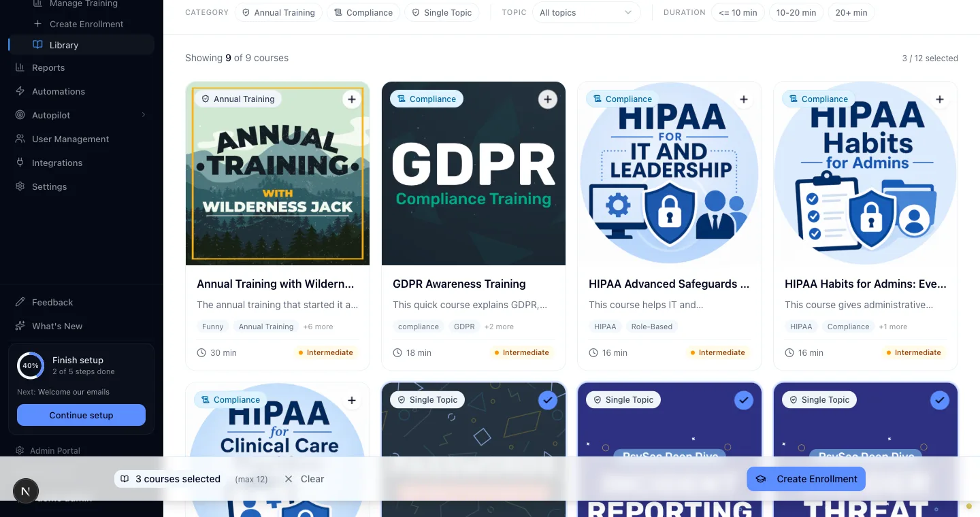Click the GDPR tag chip
Image resolution: width=980 pixels, height=517 pixels.
click(x=465, y=327)
